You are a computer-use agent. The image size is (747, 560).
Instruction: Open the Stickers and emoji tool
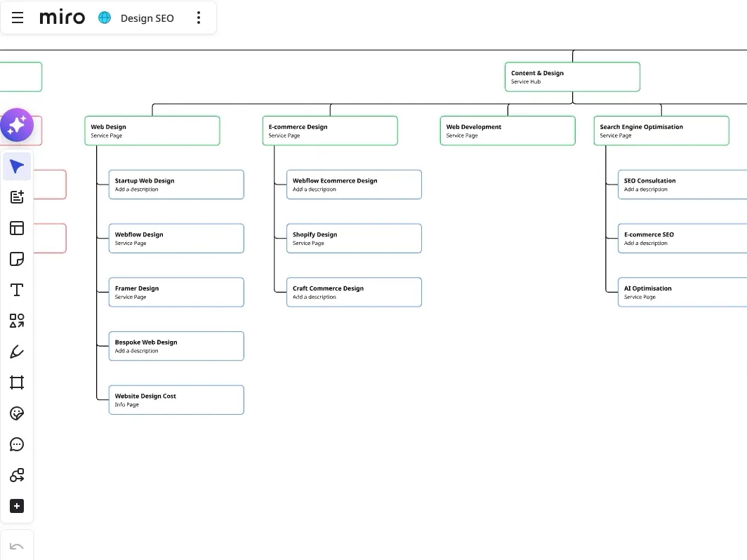pos(17,413)
